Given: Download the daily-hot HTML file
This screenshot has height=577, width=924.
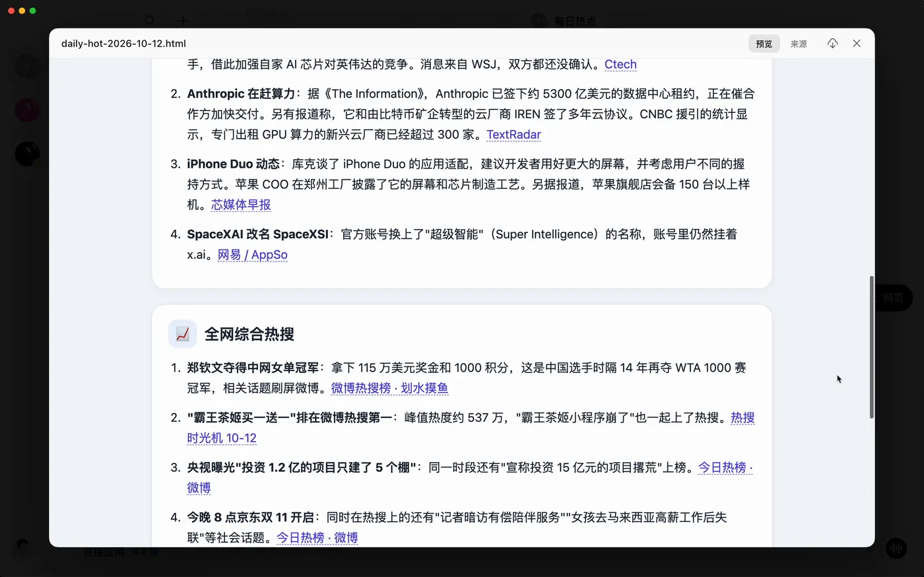Looking at the screenshot, I should pyautogui.click(x=832, y=44).
